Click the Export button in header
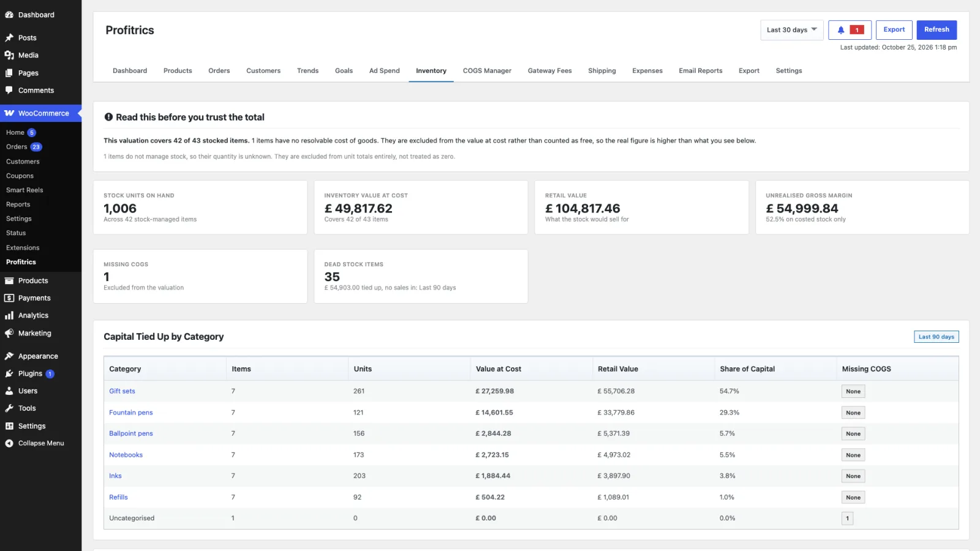The width and height of the screenshot is (980, 551). pyautogui.click(x=894, y=30)
